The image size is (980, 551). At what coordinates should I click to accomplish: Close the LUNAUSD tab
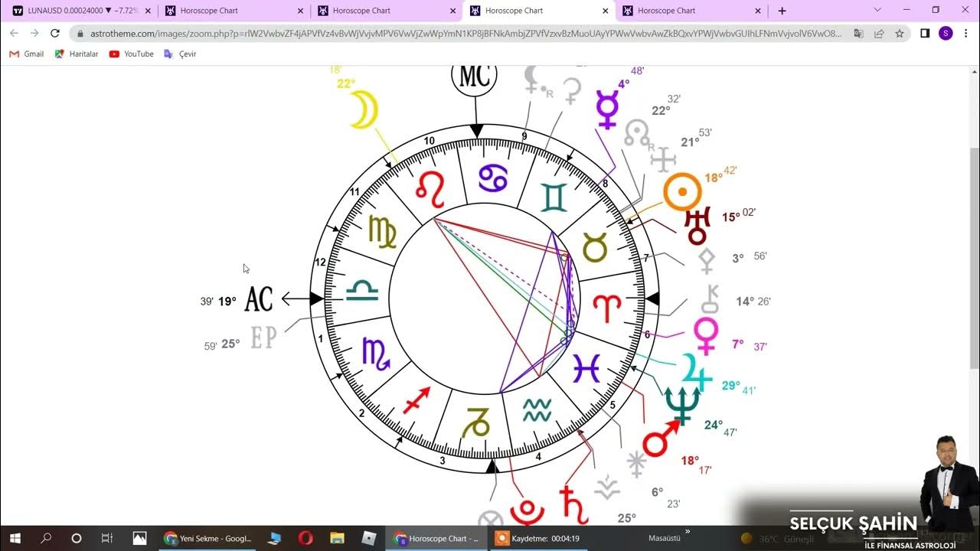(x=146, y=11)
